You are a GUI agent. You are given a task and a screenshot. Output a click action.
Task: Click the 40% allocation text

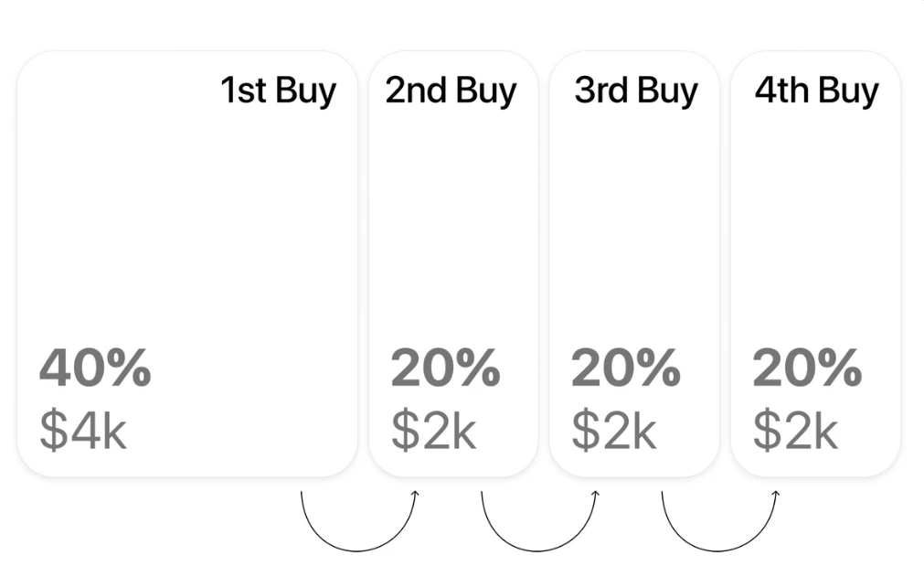95,368
